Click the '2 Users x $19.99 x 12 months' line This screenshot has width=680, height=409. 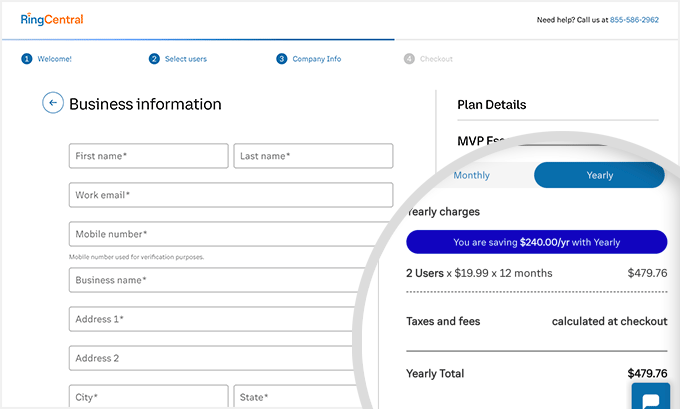tap(479, 273)
